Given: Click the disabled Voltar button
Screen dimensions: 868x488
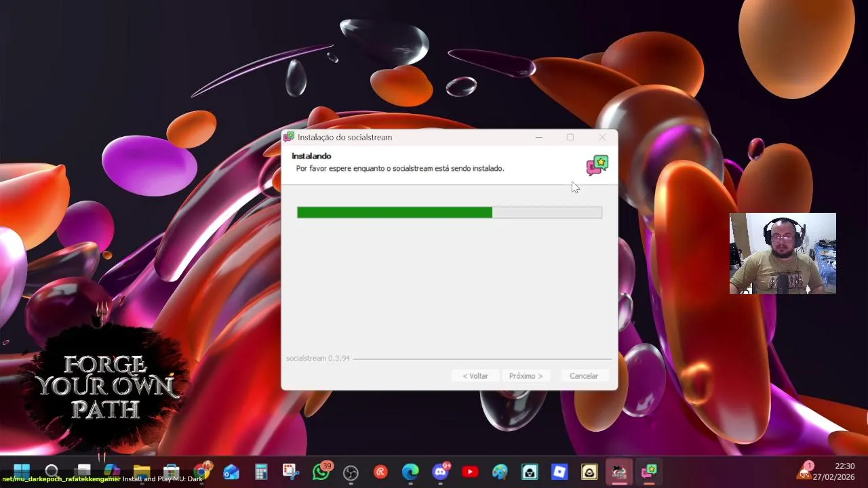Looking at the screenshot, I should (x=475, y=376).
